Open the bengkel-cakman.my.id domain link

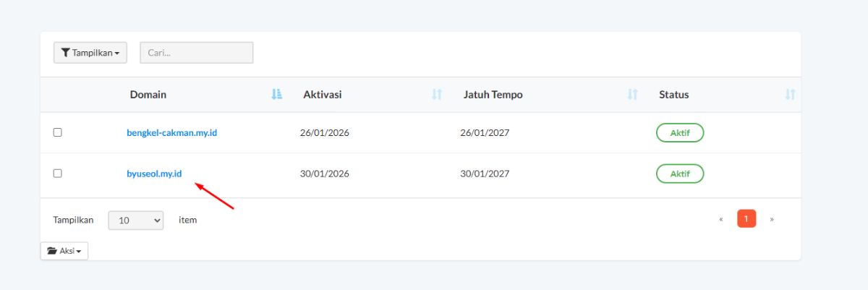pos(171,133)
